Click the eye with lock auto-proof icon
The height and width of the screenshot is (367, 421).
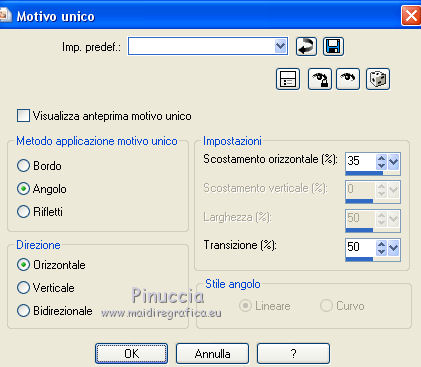[x=319, y=79]
